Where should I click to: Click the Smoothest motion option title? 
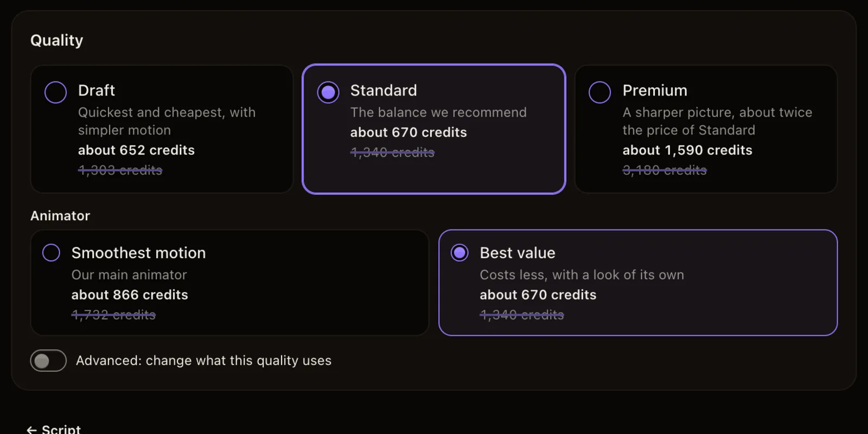point(139,253)
